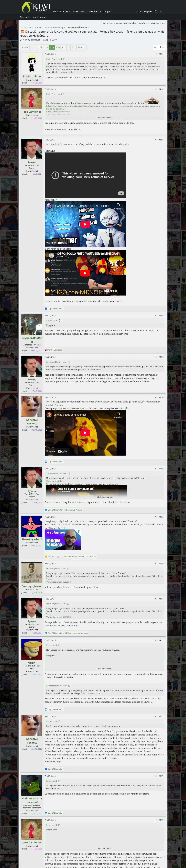Open thread starter 'A shitty ass clover' profile
This screenshot has width=186, height=868.
tap(31, 40)
